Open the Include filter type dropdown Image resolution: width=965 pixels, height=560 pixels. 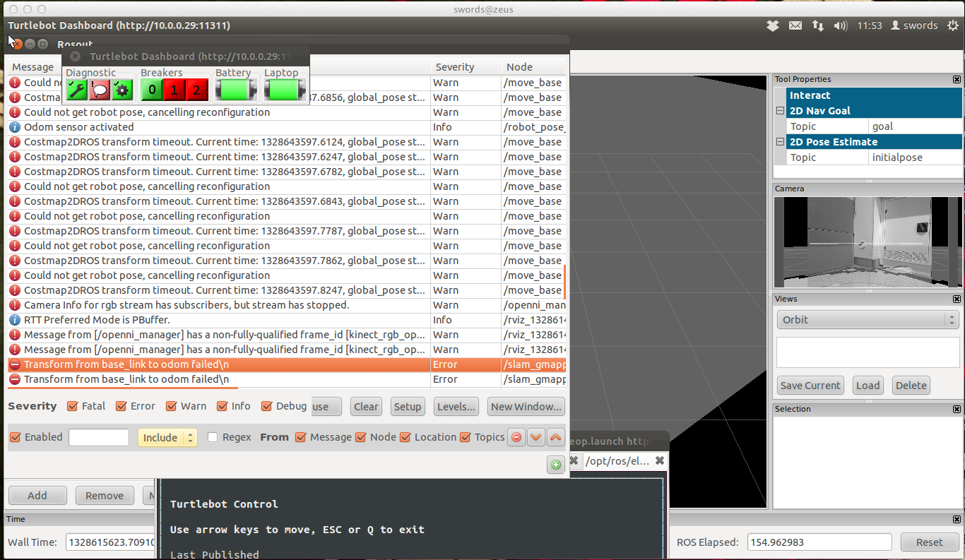167,437
